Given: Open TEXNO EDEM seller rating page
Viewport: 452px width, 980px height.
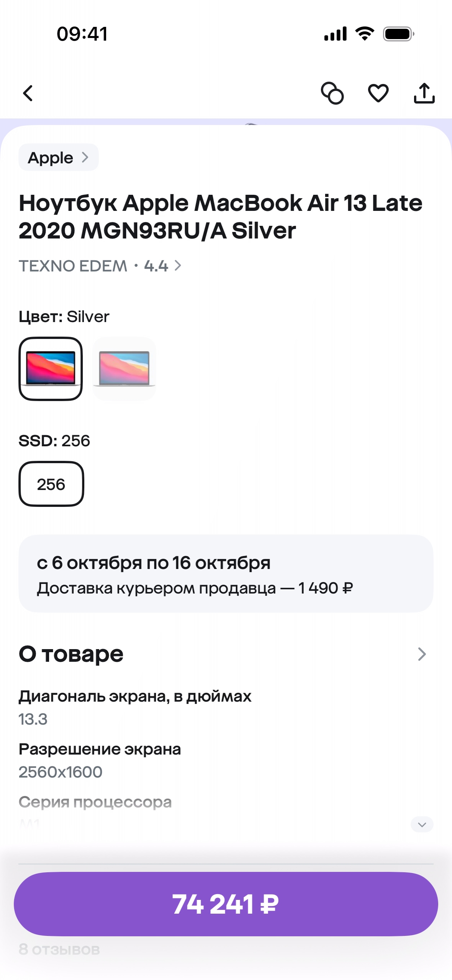Looking at the screenshot, I should click(100, 266).
